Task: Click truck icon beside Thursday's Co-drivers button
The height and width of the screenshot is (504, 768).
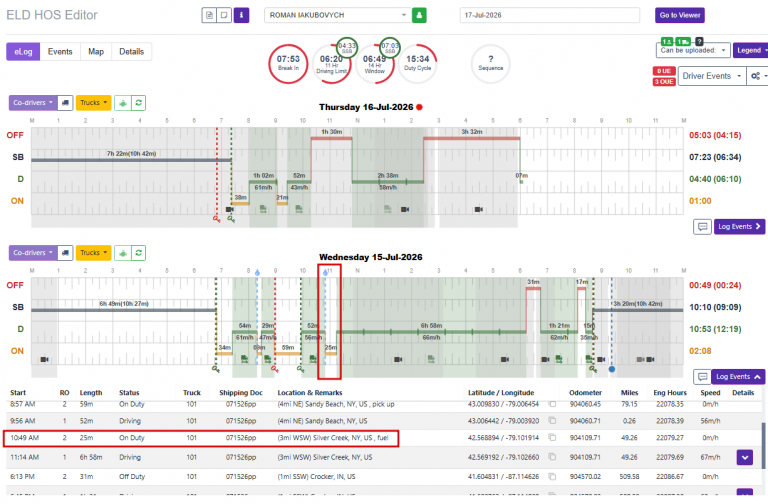Action: 65,103
